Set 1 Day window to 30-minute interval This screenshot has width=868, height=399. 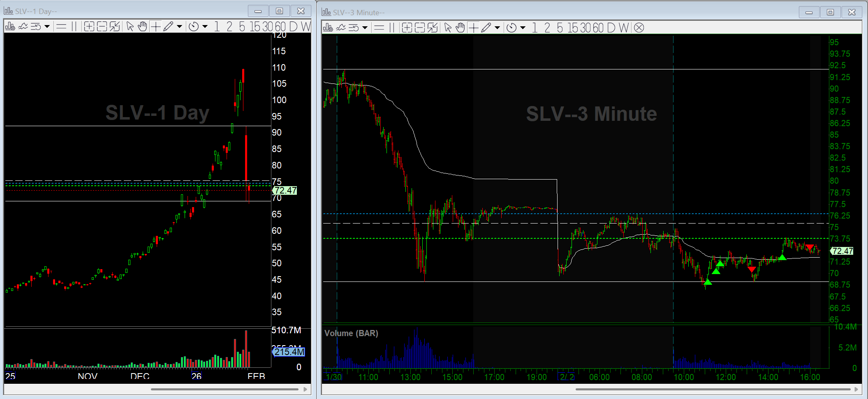click(268, 27)
